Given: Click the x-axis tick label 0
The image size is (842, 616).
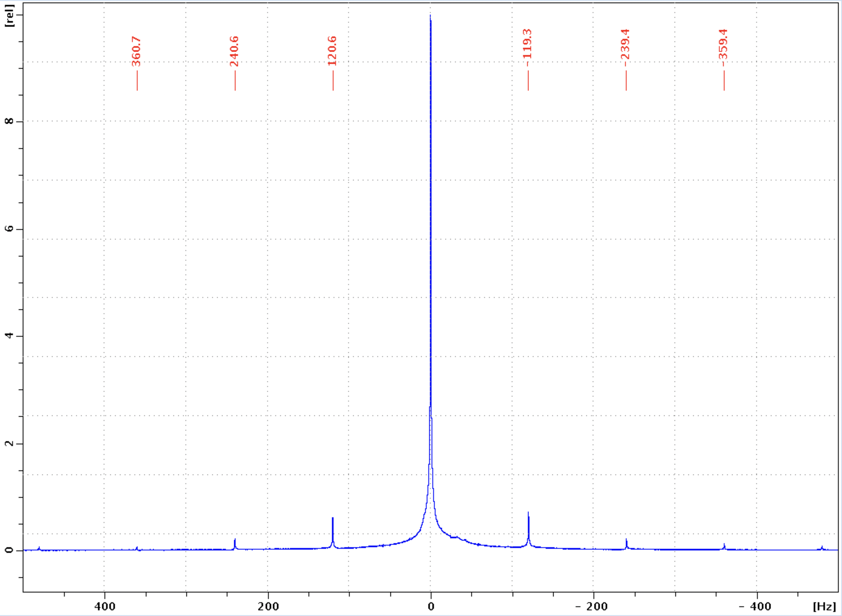Looking at the screenshot, I should click(431, 607).
